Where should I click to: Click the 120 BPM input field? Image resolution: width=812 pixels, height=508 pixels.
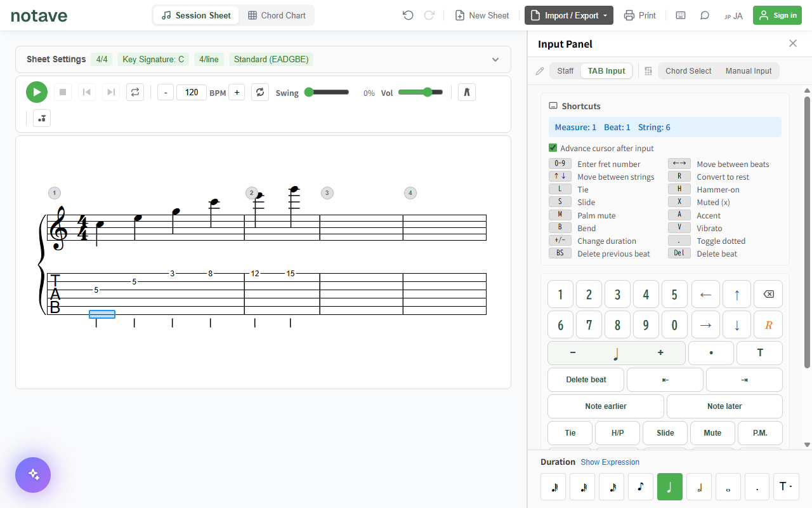192,92
